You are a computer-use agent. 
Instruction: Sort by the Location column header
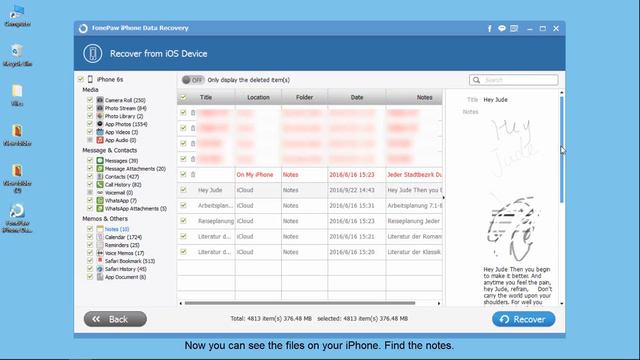point(258,97)
